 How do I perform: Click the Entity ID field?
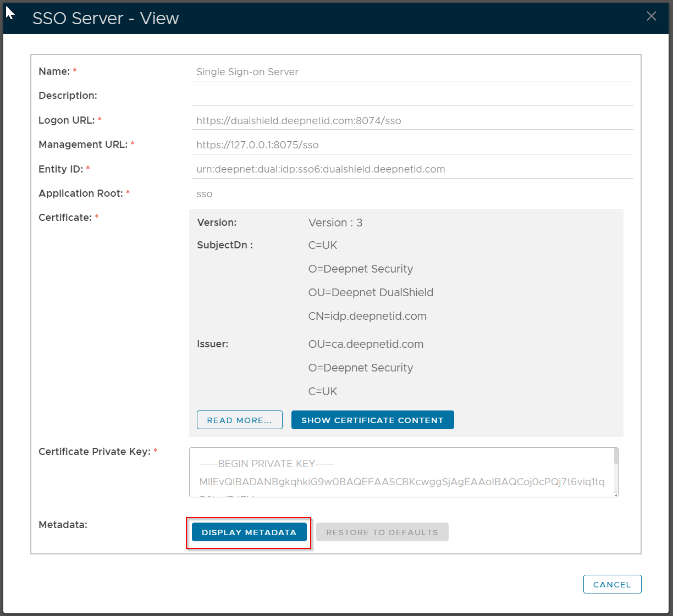pyautogui.click(x=412, y=169)
